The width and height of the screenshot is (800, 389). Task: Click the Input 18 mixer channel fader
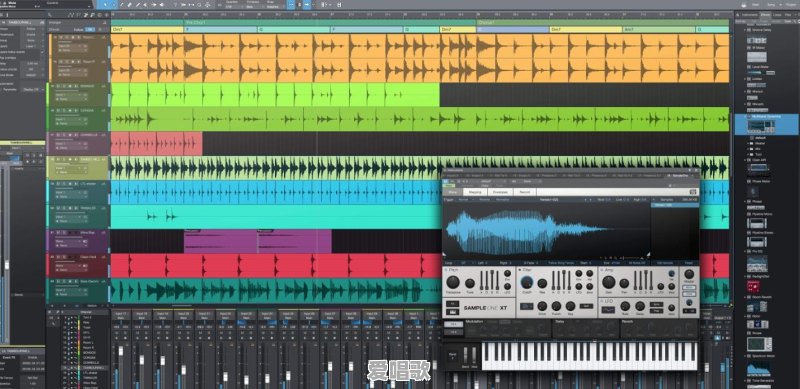click(142, 359)
